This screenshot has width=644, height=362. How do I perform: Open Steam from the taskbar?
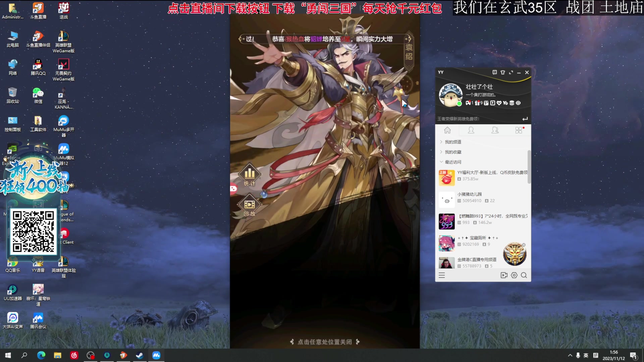click(x=140, y=355)
